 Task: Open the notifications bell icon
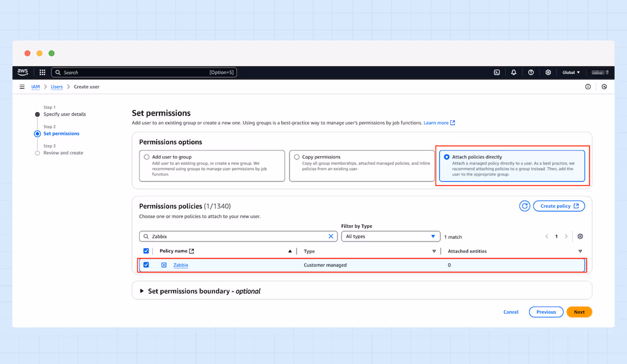click(x=514, y=73)
